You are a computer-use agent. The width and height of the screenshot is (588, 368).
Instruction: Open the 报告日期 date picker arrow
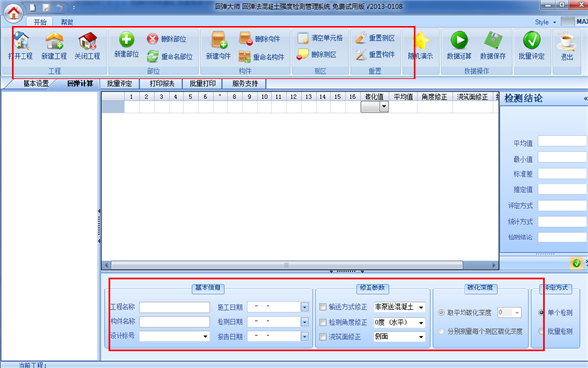pyautogui.click(x=304, y=336)
